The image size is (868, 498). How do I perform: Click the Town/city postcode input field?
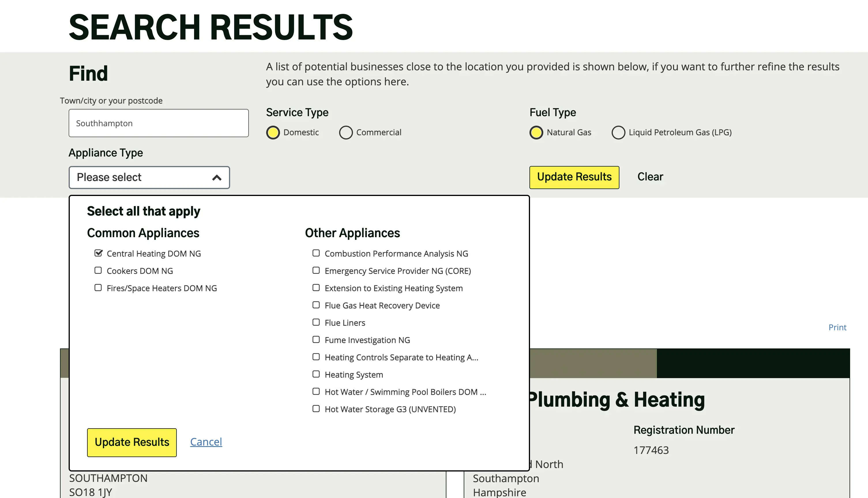[158, 123]
